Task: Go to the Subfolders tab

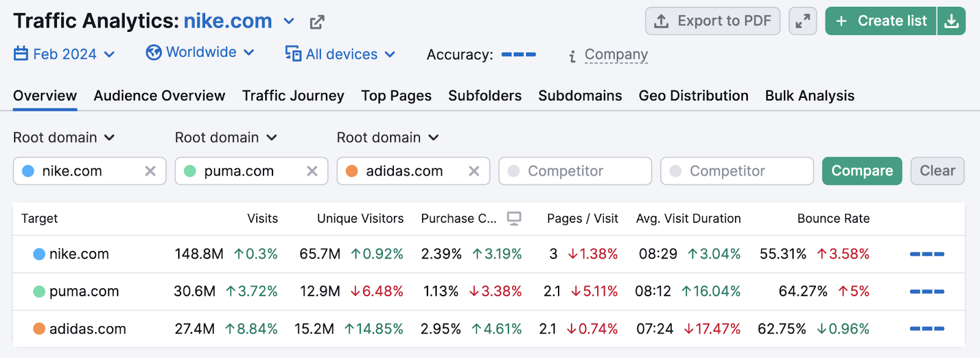Action: point(485,96)
